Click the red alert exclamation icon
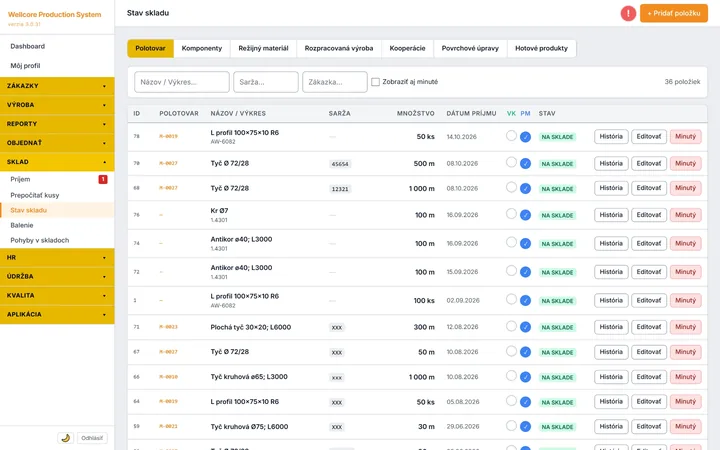The width and height of the screenshot is (720, 450). point(628,13)
